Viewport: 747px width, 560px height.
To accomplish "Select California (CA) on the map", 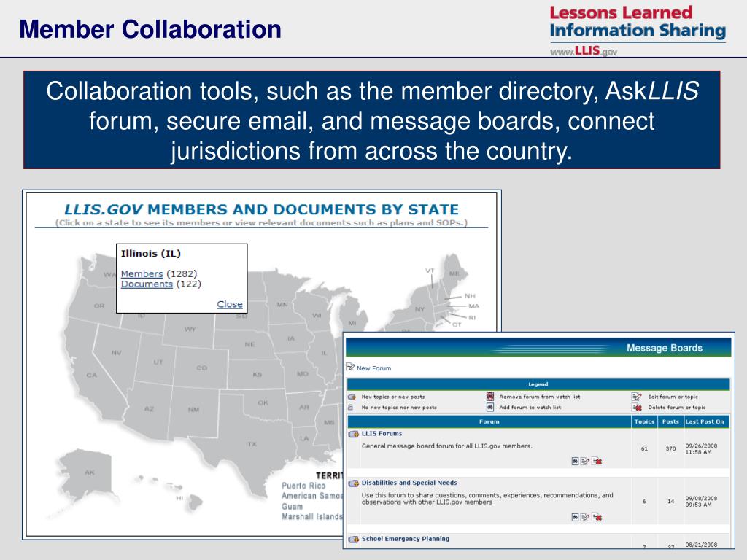I will (91, 376).
